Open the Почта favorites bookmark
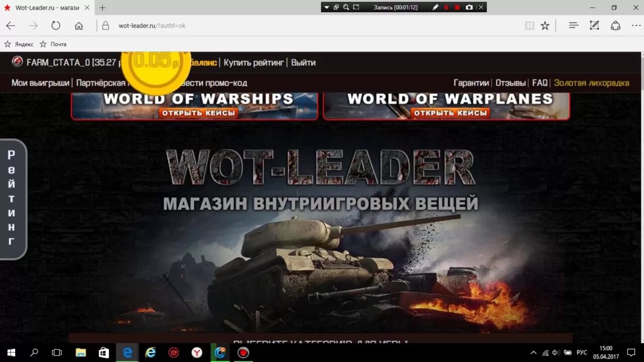The image size is (644, 362). [x=53, y=44]
